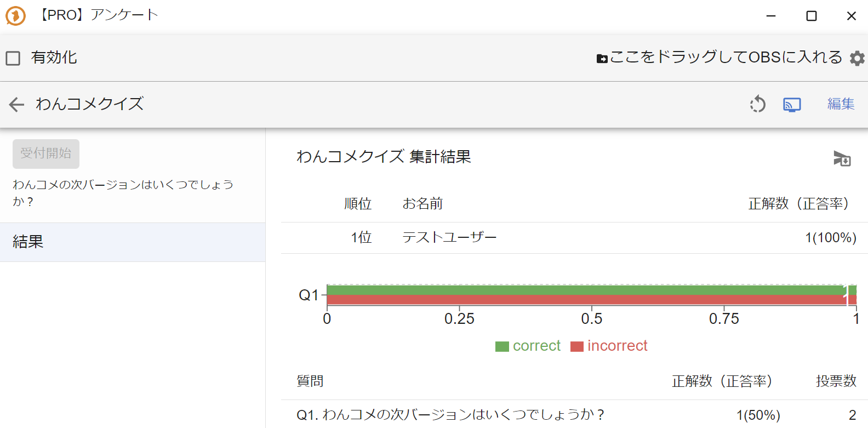Click the OBS drag source icon
Screen dimensions: 868x428
(x=602, y=59)
